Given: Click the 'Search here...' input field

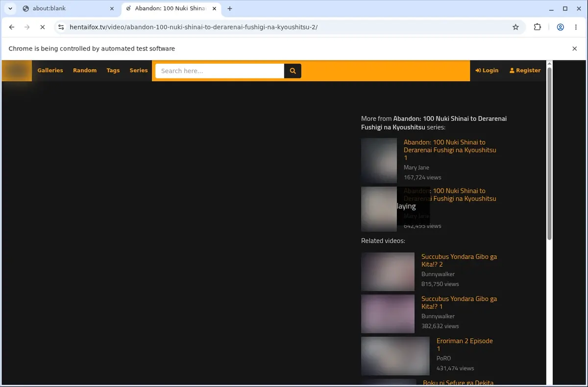Looking at the screenshot, I should click(220, 71).
